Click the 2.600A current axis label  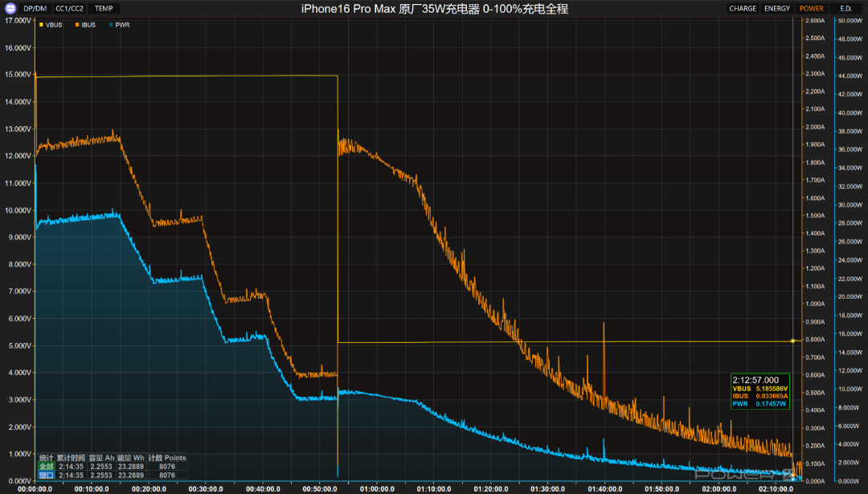(x=814, y=20)
